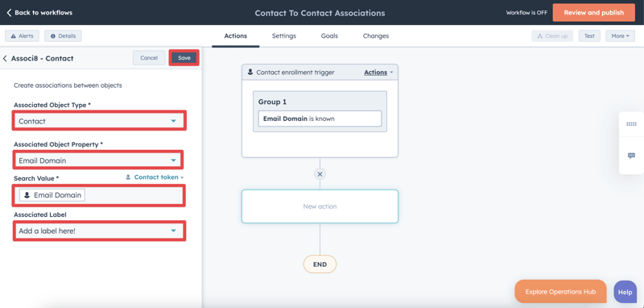Click the Group 1 header
644x308 pixels.
[272, 102]
